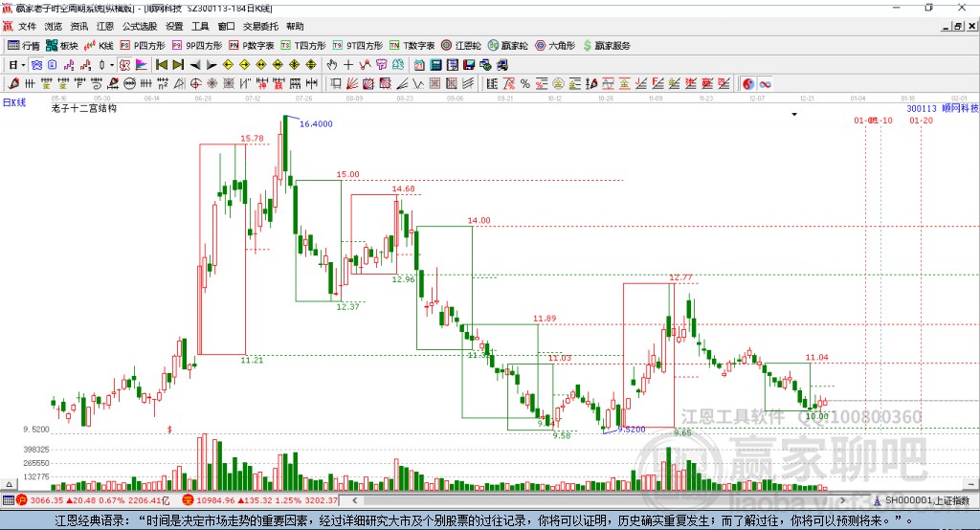Toggle second yellow diamond right-arrow button
The height and width of the screenshot is (530, 980).
[244, 65]
